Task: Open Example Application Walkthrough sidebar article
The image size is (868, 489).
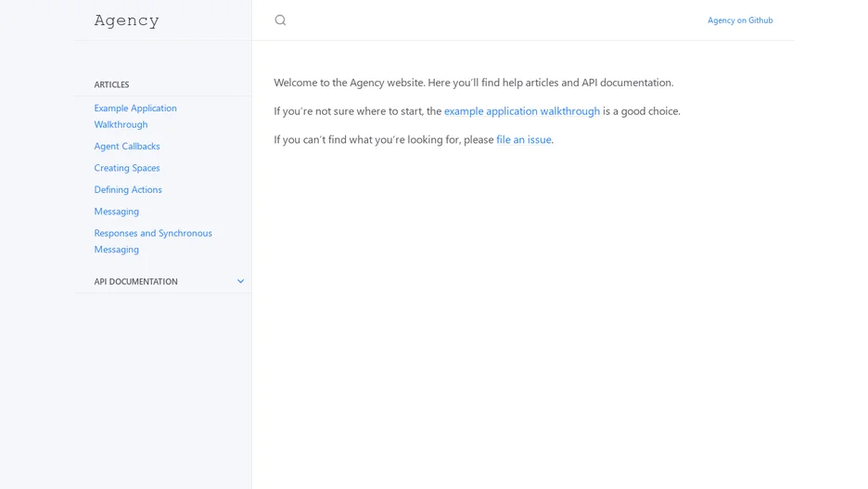Action: (x=135, y=116)
